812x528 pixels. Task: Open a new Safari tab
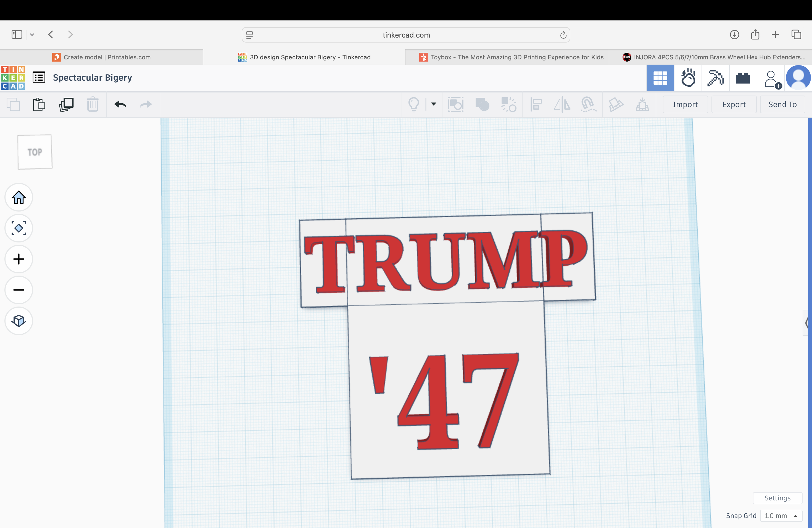coord(775,35)
